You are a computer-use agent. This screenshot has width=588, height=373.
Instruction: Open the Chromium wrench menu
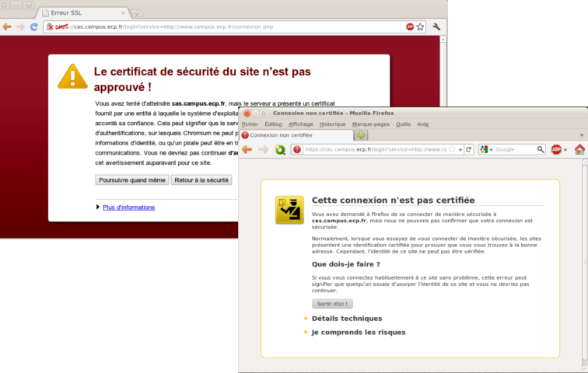(x=436, y=26)
